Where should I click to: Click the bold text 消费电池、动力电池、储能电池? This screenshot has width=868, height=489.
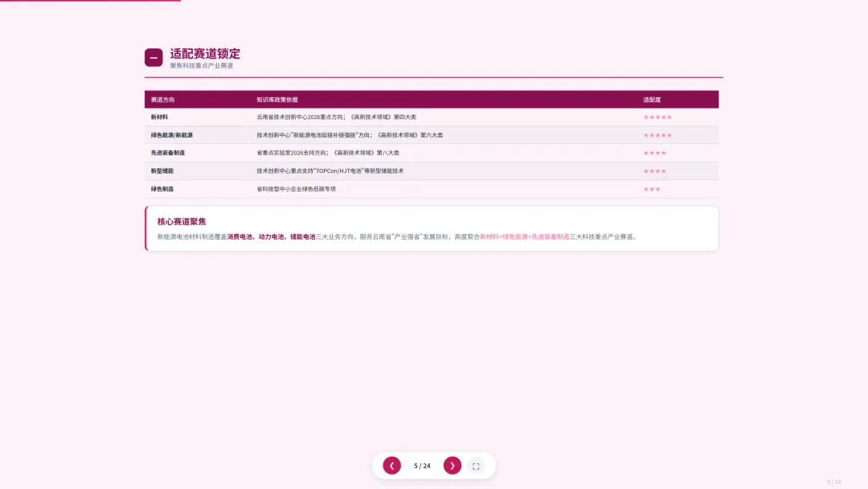(272, 237)
